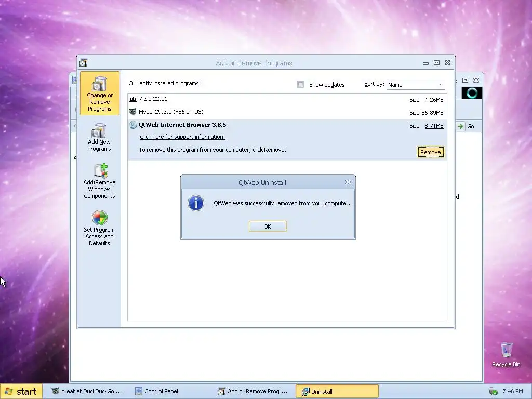The height and width of the screenshot is (399, 532).
Task: Click the 7:46 PM clock
Action: [513, 391]
